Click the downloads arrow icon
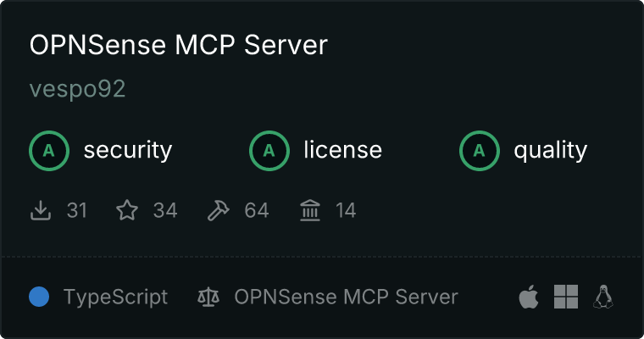This screenshot has height=339, width=644. coord(41,210)
